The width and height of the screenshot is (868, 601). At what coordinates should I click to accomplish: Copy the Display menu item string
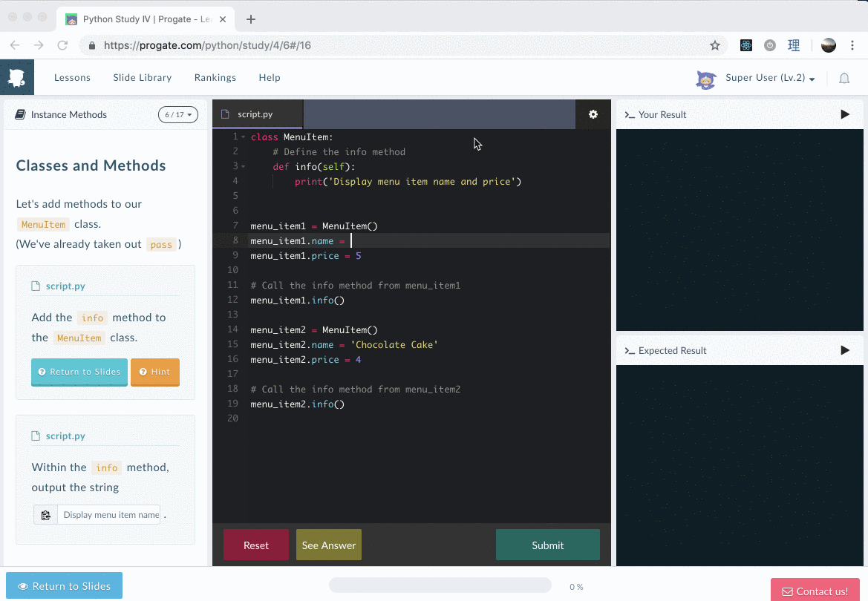pyautogui.click(x=45, y=515)
